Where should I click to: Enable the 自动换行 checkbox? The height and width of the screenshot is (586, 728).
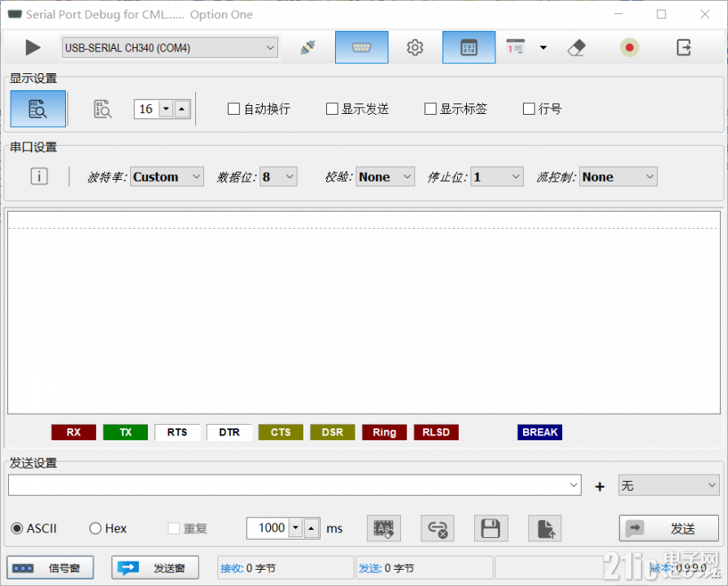(x=233, y=109)
